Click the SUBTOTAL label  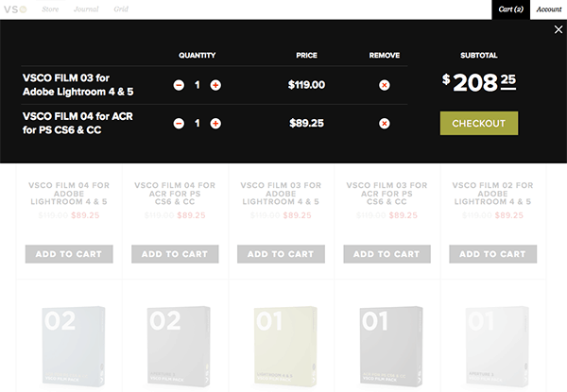coord(479,56)
